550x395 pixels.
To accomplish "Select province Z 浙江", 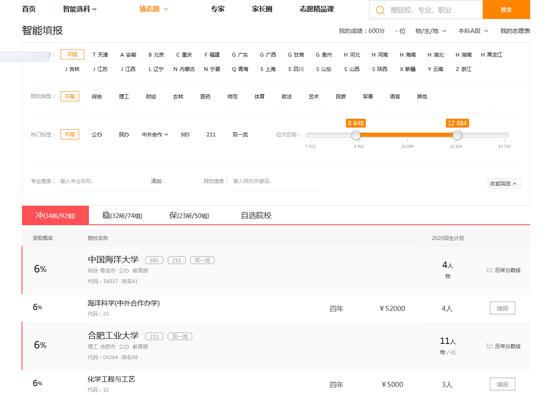I will 463,69.
